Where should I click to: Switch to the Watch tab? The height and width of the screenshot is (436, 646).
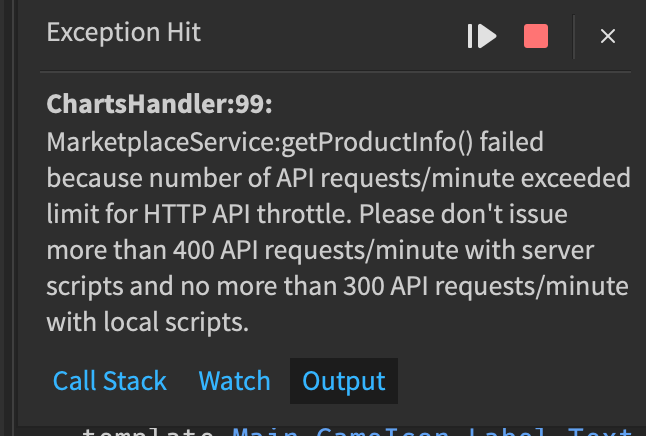point(234,380)
